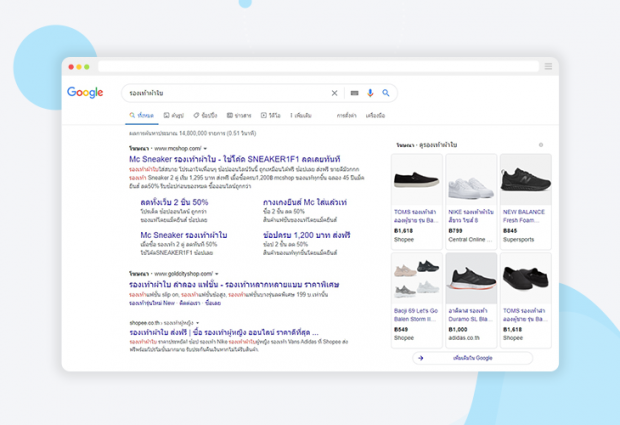Click the ฿845 price on New Balance card

click(x=510, y=230)
